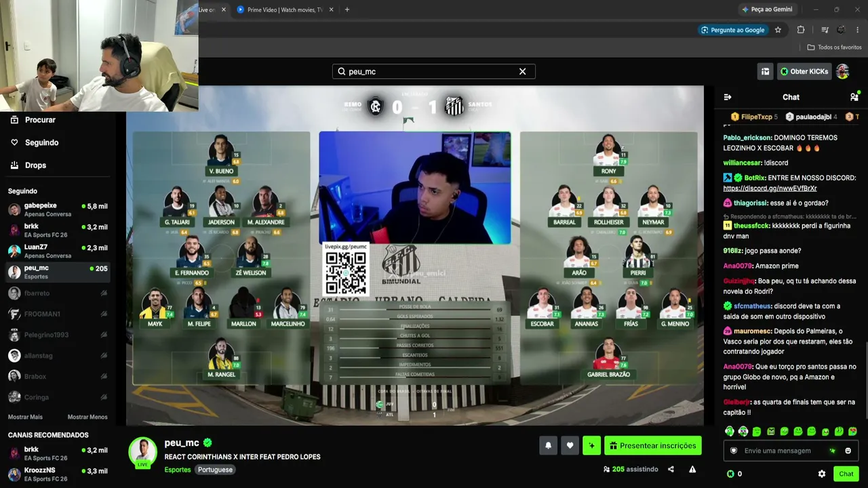The image size is (868, 488).
Task: Open offline channel fbarreto
Action: 58,293
